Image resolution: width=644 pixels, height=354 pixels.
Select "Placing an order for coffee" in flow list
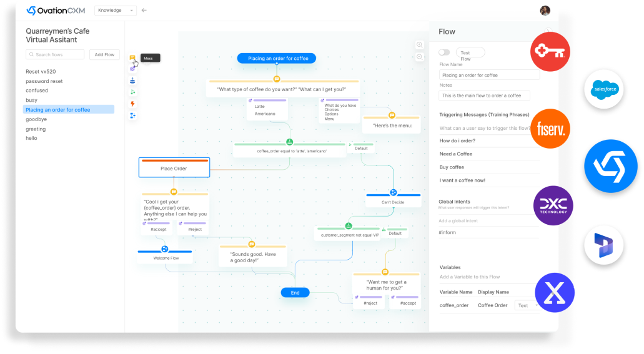pyautogui.click(x=69, y=110)
